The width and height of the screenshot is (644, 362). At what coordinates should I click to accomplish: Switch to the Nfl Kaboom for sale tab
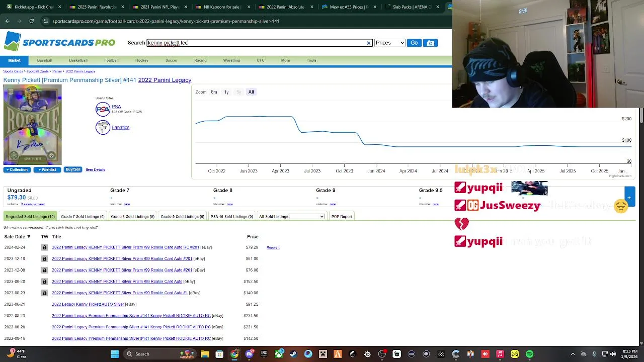(222, 7)
